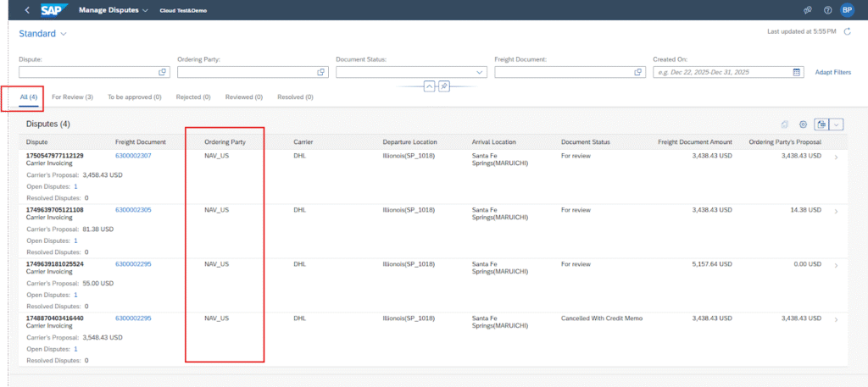Screen dimensions: 868x387
Task: Click the Document Status column header
Action: pyautogui.click(x=586, y=142)
